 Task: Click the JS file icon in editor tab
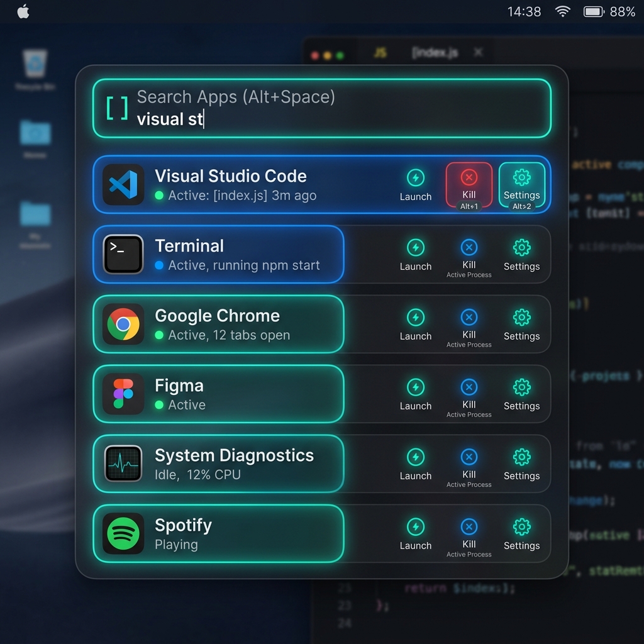click(380, 53)
